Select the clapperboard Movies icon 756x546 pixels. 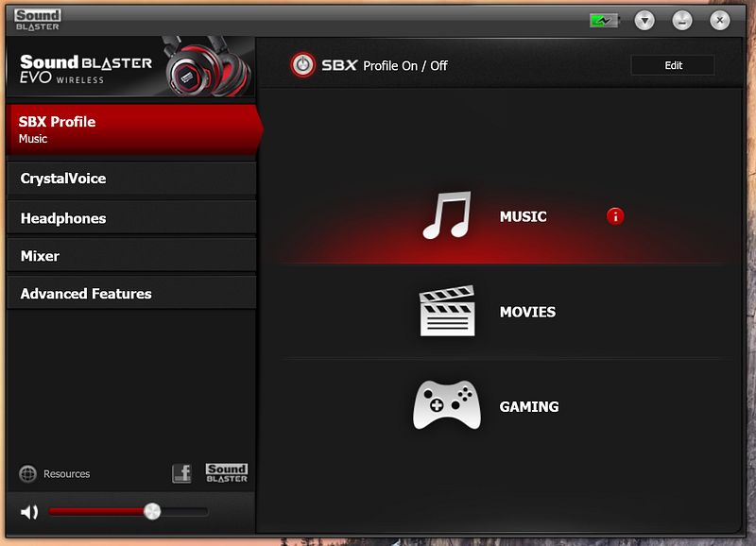click(x=447, y=311)
